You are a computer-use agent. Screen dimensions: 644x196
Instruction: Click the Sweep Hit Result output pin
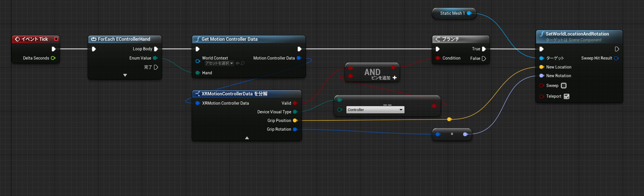616,58
